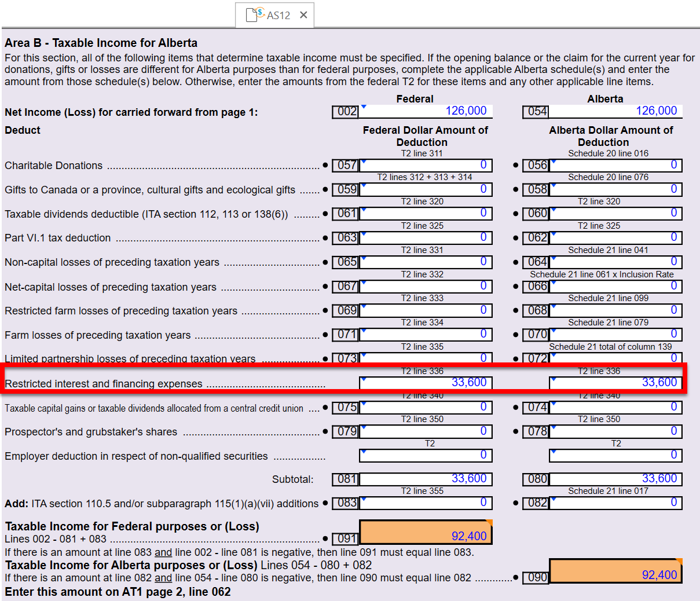Click the Alberta restricted interest and financing expenses field
The image size is (700, 601).
click(615, 383)
